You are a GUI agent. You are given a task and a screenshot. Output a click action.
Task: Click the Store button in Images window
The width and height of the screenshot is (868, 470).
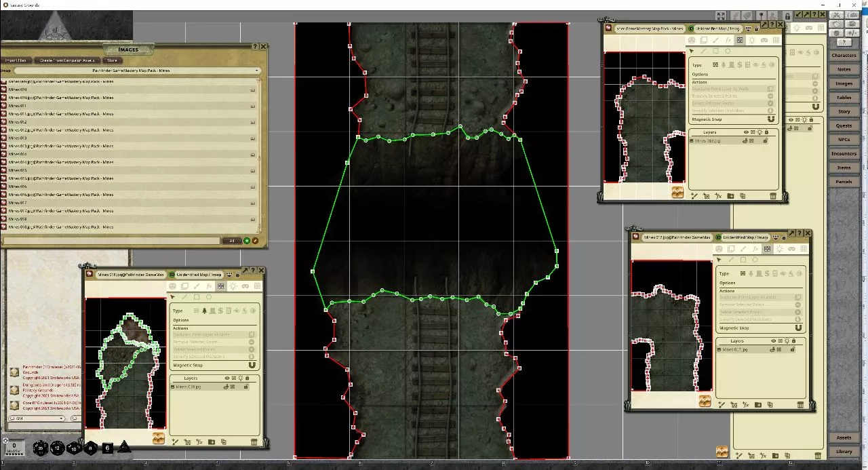pyautogui.click(x=112, y=60)
